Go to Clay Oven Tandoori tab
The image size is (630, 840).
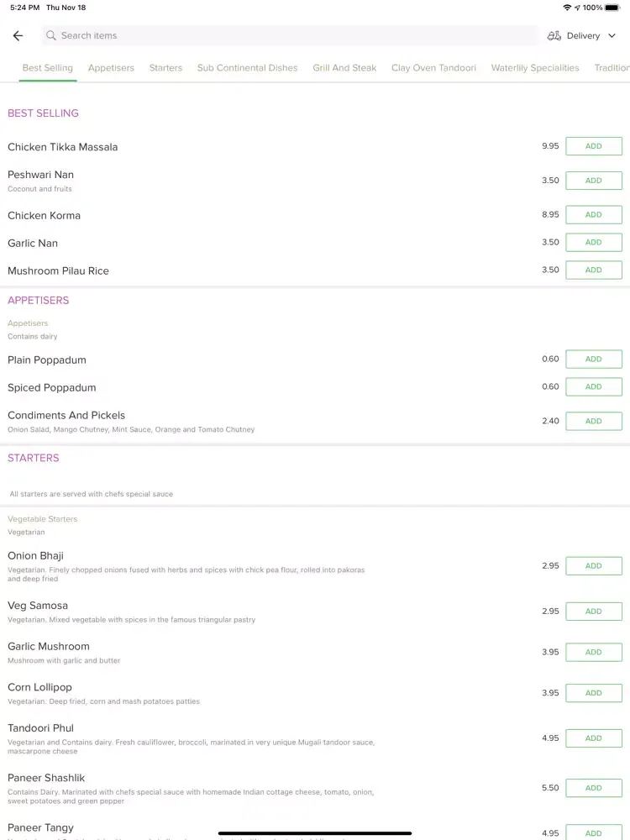pyautogui.click(x=433, y=68)
